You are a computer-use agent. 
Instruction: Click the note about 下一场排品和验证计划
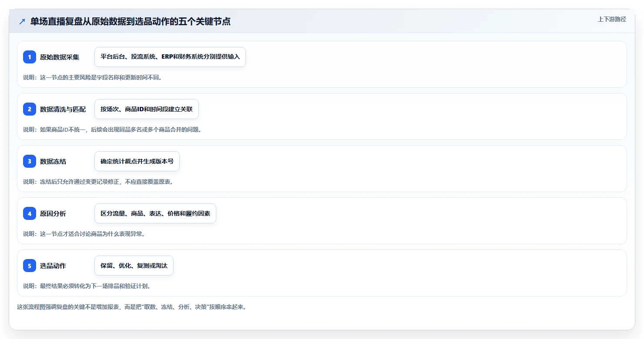pos(87,286)
